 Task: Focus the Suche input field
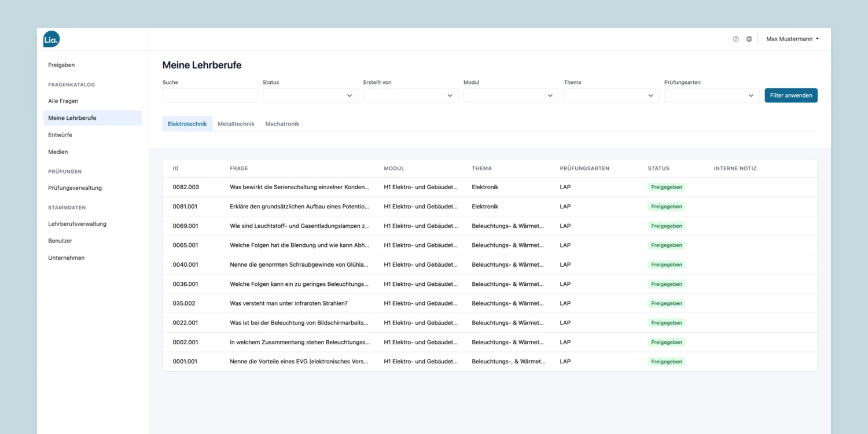pyautogui.click(x=210, y=95)
